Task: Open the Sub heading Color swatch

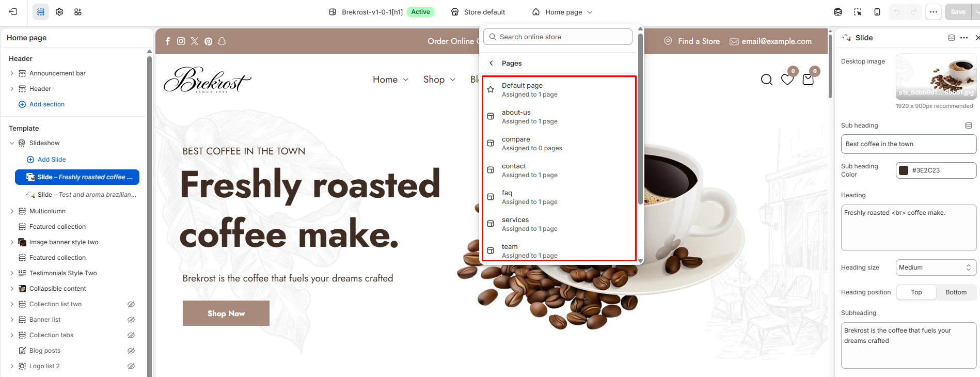Action: coord(904,170)
